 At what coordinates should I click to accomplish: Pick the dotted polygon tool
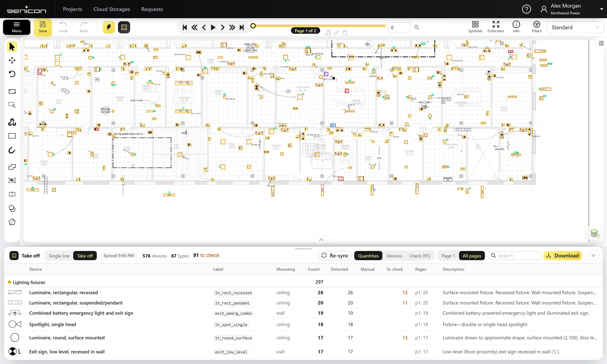(x=12, y=222)
